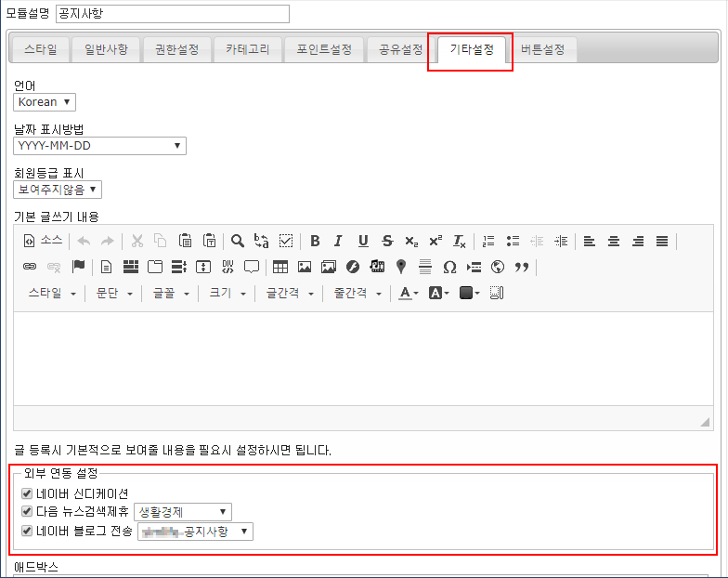Viewport: 728px width, 578px height.
Task: Toggle the 네이버 신디케이션 checkbox
Action: tap(27, 493)
